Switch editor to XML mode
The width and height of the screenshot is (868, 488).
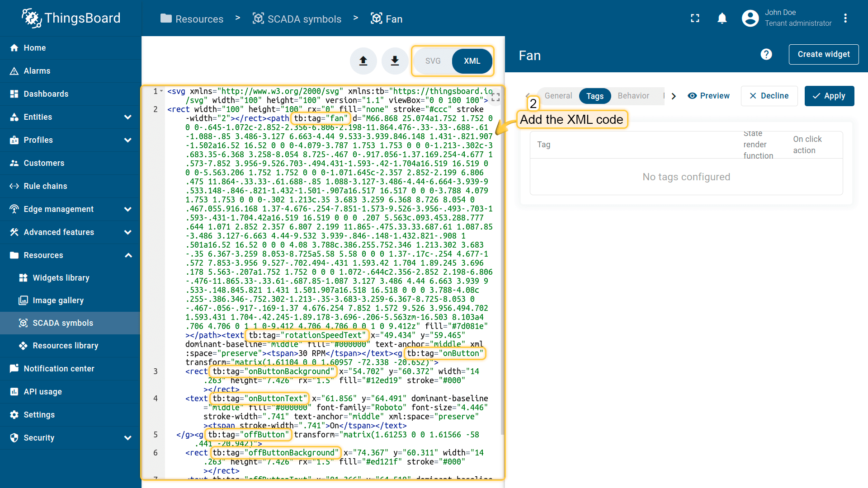(x=472, y=61)
